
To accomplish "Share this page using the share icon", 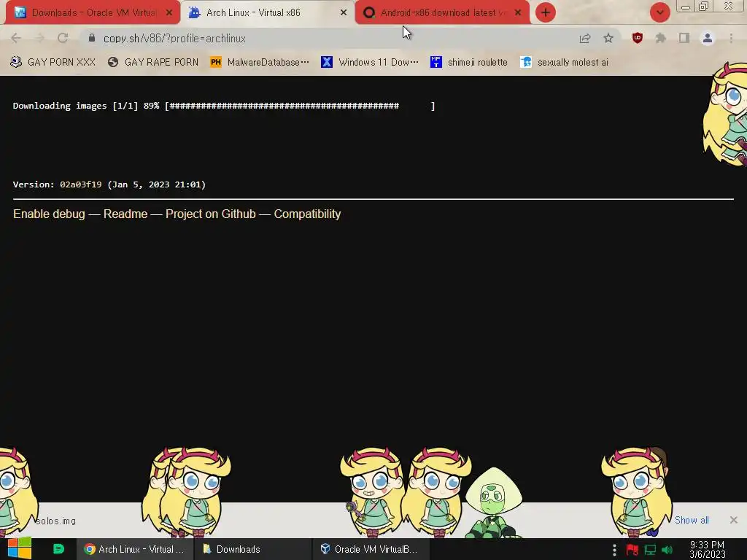I will point(585,38).
